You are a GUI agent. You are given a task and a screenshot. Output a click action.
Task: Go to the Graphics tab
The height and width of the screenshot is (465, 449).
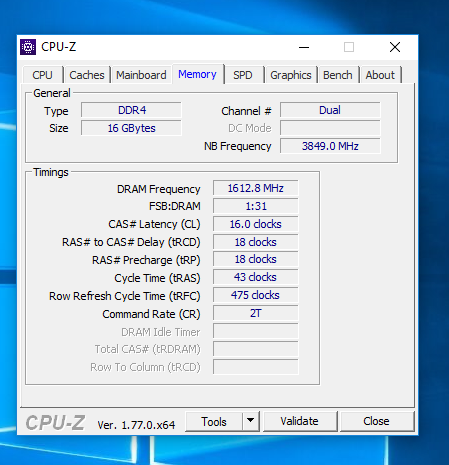point(291,75)
